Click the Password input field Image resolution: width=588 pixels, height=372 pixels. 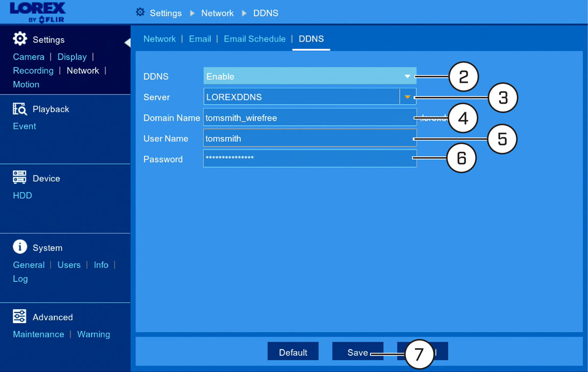click(310, 159)
